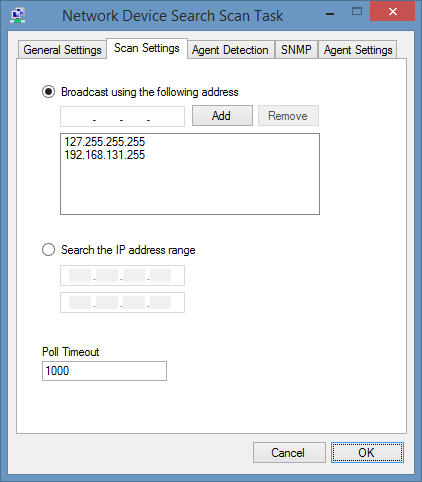Viewport: 422px width, 482px height.
Task: Click the second IP range end field
Action: click(122, 303)
